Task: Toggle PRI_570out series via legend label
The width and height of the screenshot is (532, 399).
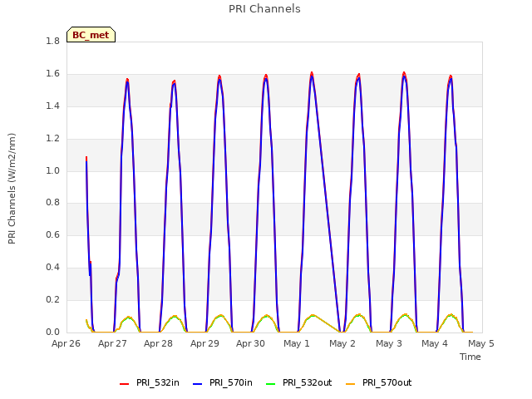Action: [387, 382]
